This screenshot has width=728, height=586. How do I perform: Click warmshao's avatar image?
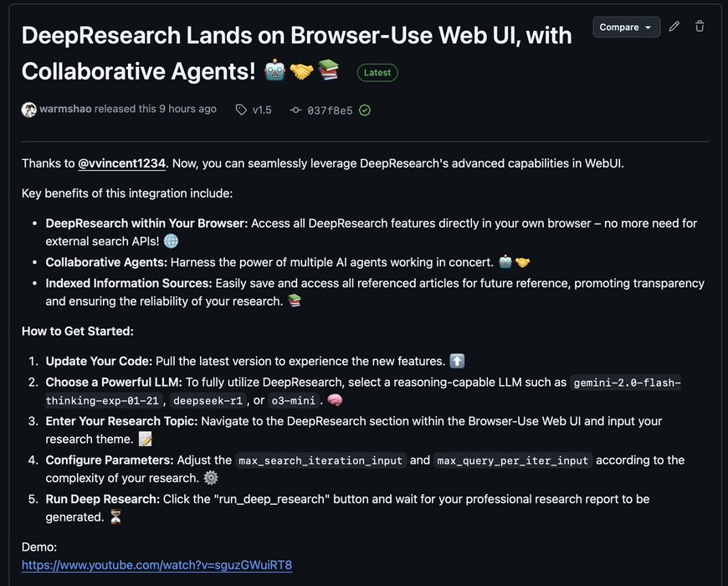(28, 110)
